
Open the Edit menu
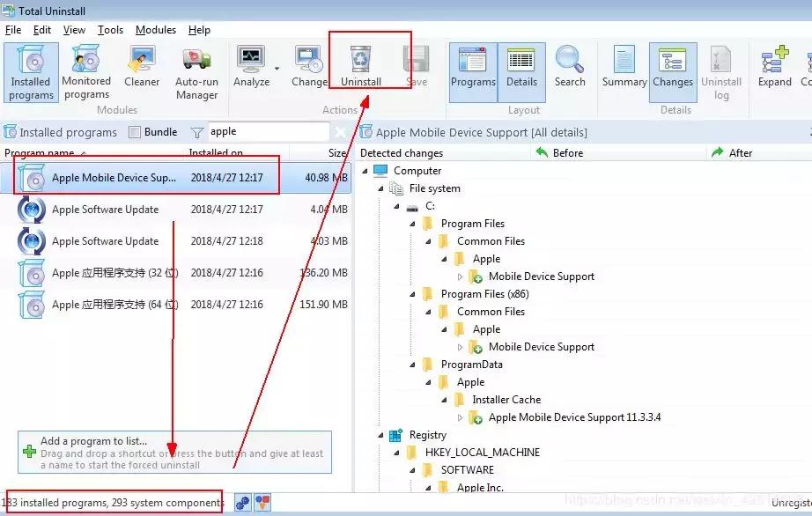click(42, 30)
